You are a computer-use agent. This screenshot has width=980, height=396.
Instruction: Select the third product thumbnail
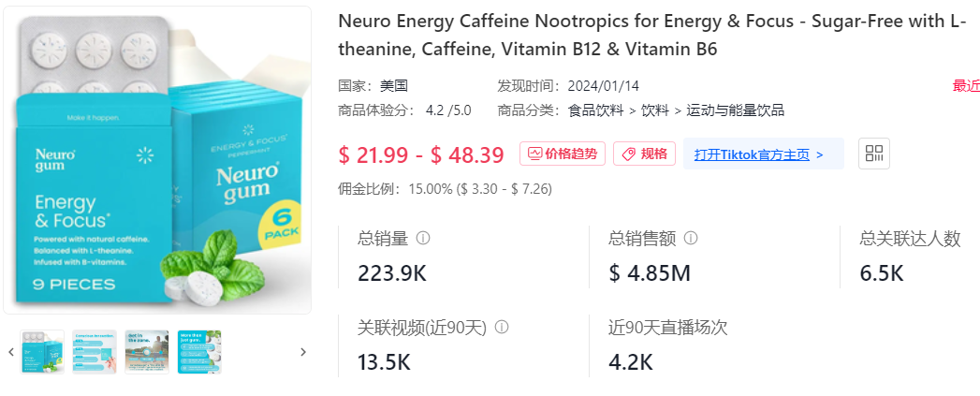(147, 352)
